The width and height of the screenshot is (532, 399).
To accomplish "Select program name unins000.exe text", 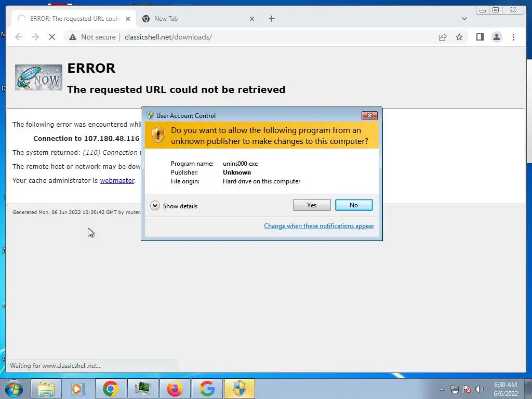I will 240,164.
